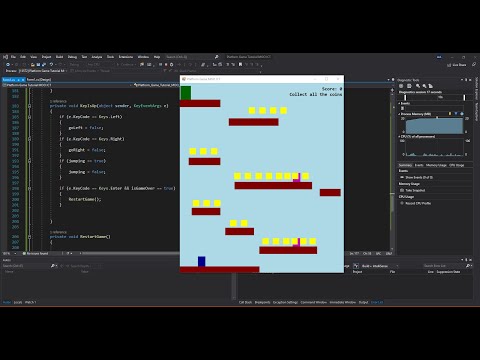Image resolution: width=480 pixels, height=360 pixels.
Task: Open the Any CPU platform dropdown
Action: (x=99, y=65)
